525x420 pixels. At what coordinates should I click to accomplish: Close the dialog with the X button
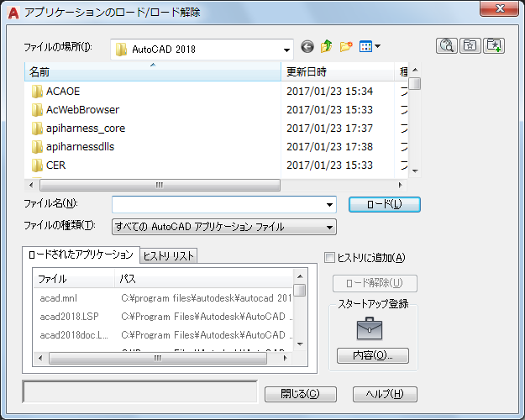[x=499, y=8]
